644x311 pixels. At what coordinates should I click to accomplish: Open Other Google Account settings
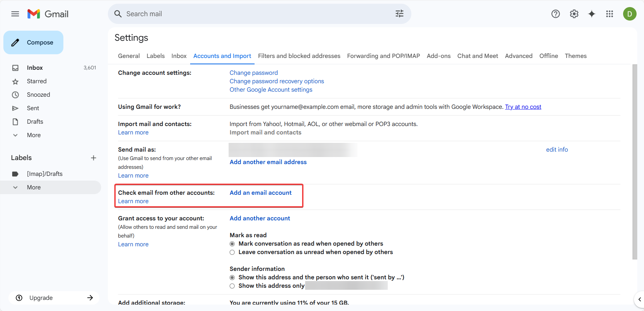click(x=271, y=90)
